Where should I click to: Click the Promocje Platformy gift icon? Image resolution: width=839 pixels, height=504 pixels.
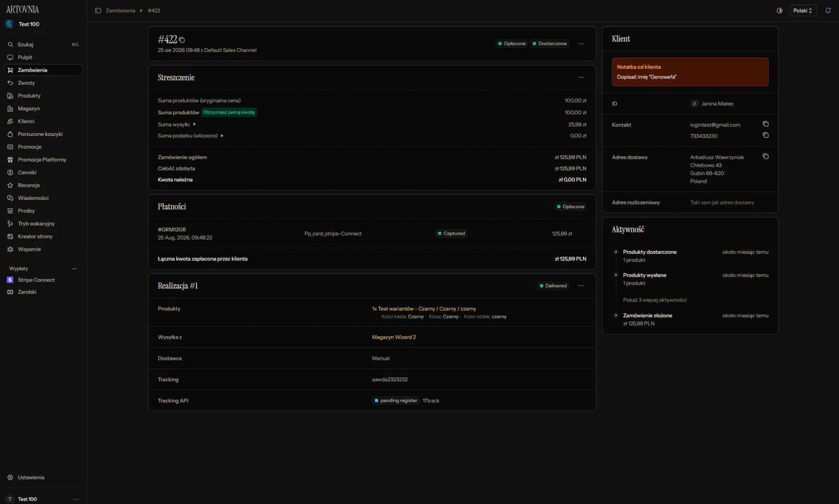click(x=10, y=160)
